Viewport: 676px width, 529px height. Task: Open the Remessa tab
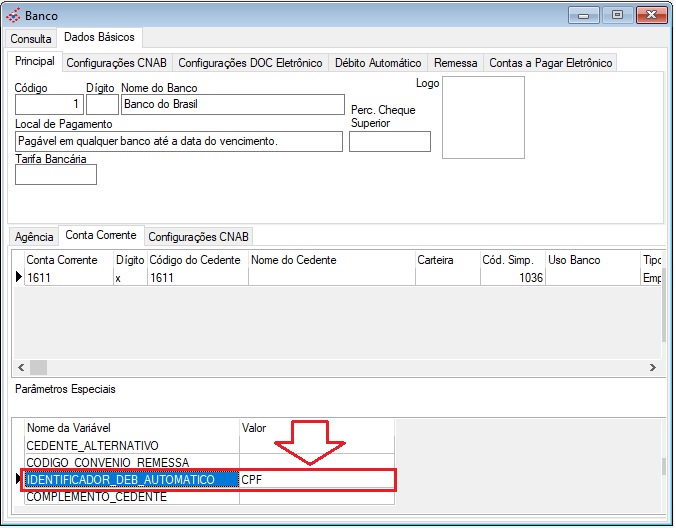(x=456, y=63)
